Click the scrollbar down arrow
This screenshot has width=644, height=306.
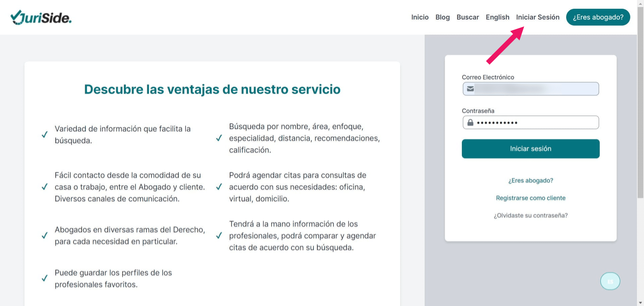point(640,303)
